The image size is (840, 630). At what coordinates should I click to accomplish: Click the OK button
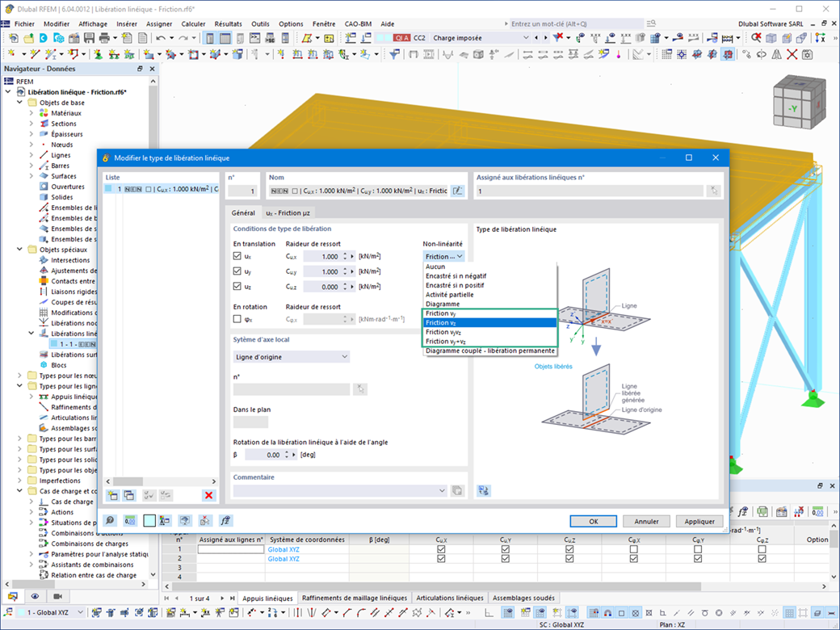tap(593, 521)
